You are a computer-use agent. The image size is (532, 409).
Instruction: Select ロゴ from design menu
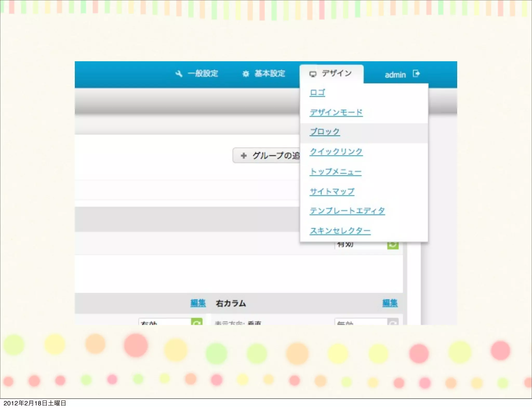317,92
